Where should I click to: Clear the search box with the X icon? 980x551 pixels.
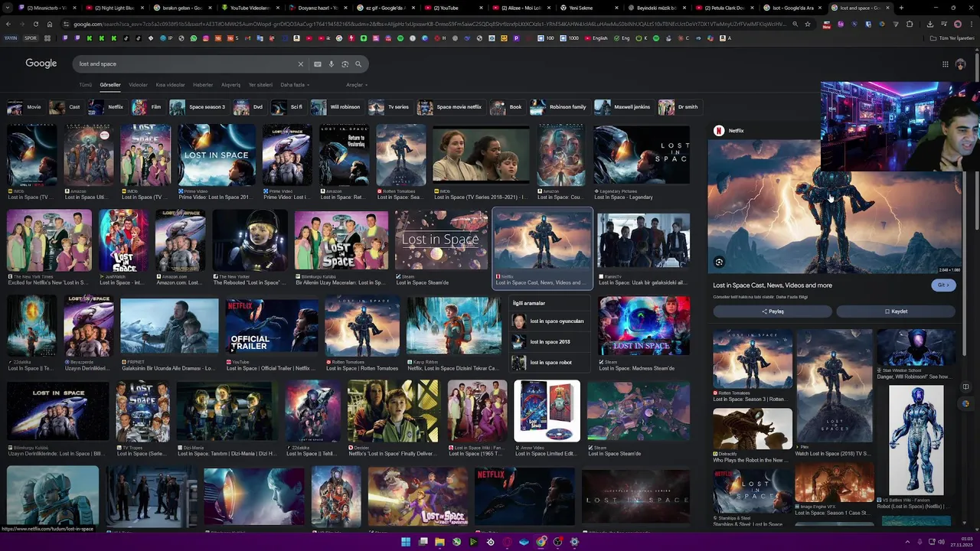(301, 64)
